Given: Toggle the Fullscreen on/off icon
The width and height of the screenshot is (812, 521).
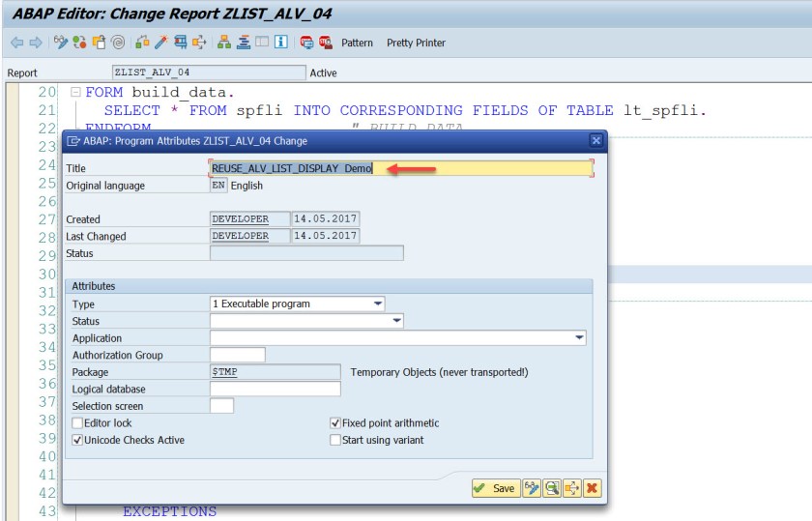Looking at the screenshot, I should pyautogui.click(x=262, y=43).
